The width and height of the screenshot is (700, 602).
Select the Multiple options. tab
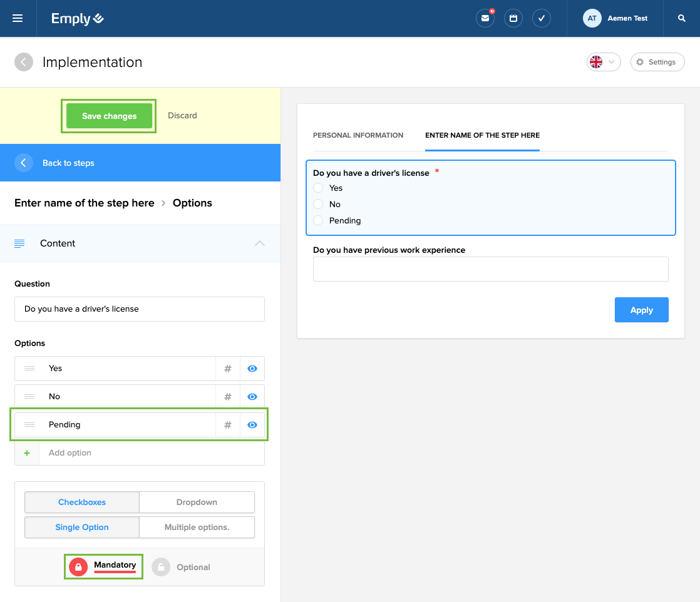197,527
